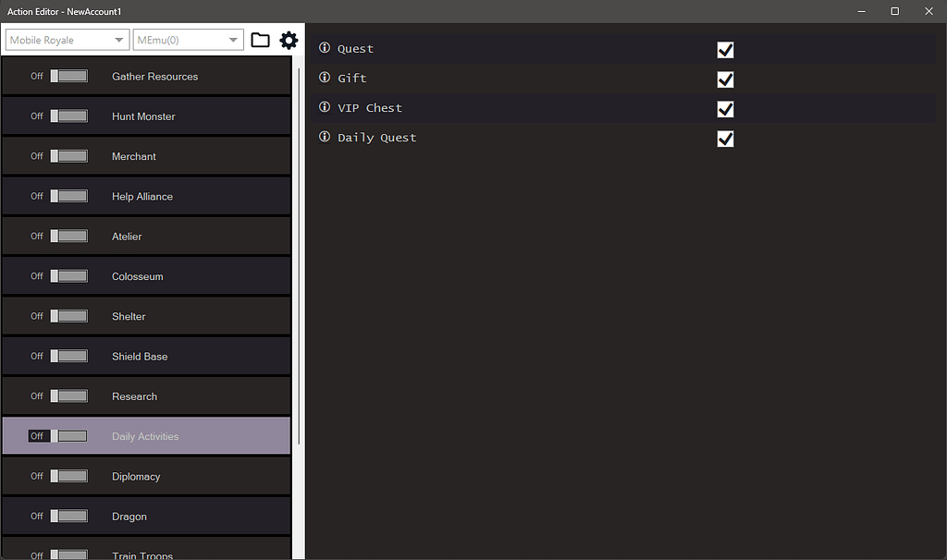Switch on the Daily Activities toggle
Screen dimensions: 947x560
(x=68, y=436)
